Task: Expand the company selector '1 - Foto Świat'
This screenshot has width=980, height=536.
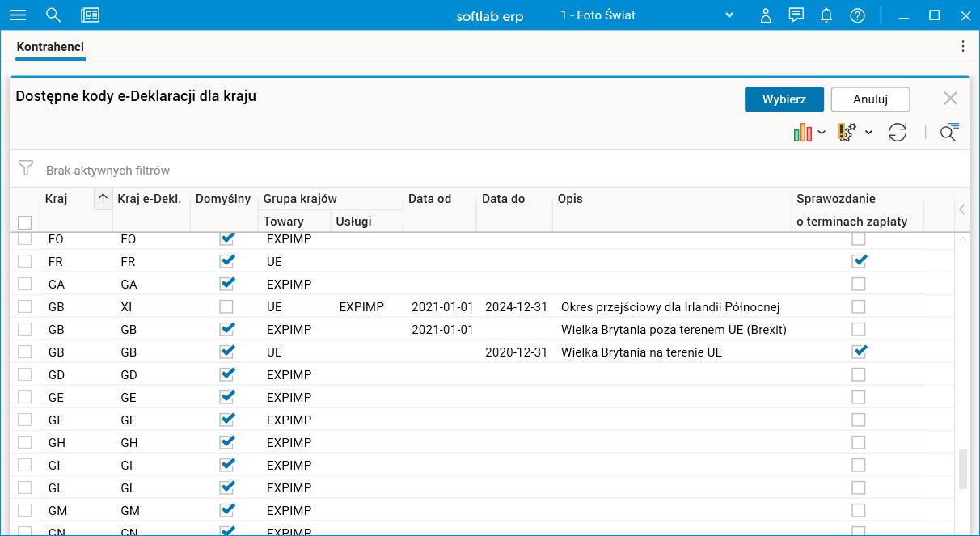Action: pyautogui.click(x=729, y=15)
